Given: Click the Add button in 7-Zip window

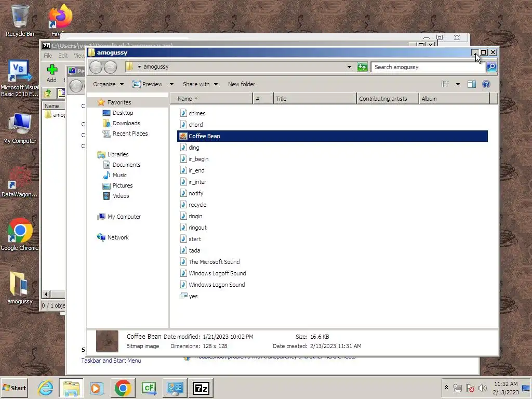Looking at the screenshot, I should coord(51,74).
